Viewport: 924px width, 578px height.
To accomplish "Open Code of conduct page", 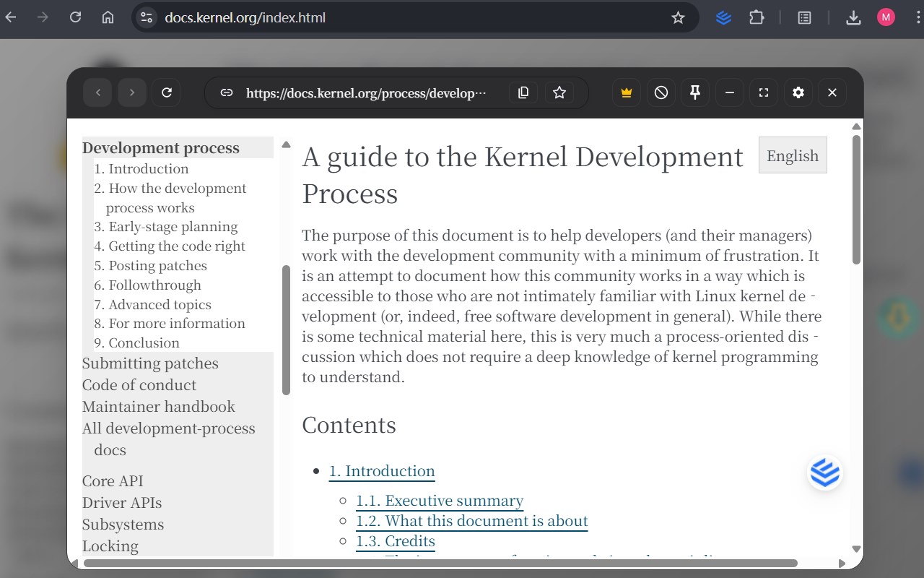I will pos(139,385).
